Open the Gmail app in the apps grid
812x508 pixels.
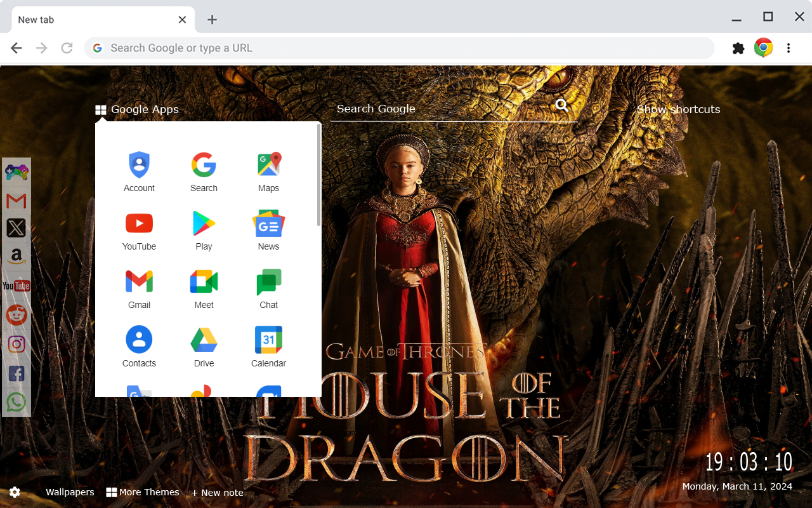tap(139, 289)
